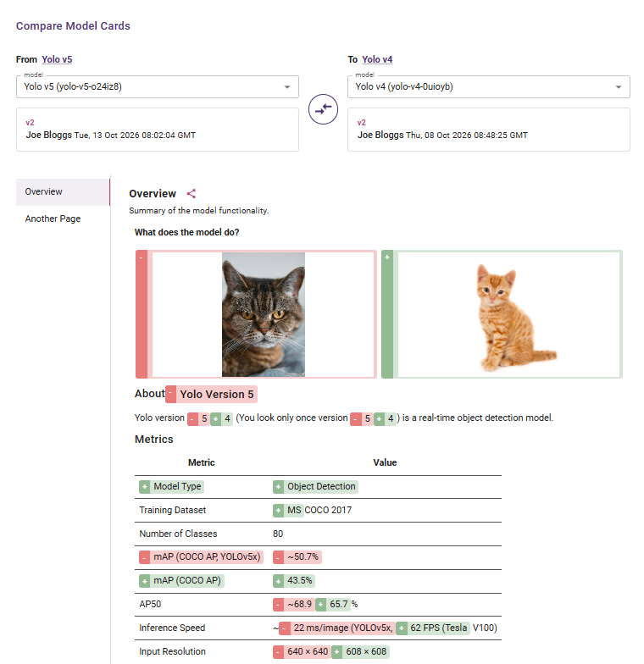This screenshot has height=664, width=644.
Task: Click the added '62 FPS (Tesla' text
Action: pos(433,628)
